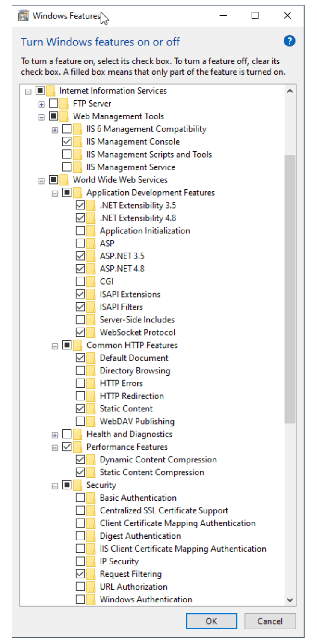Click the folder icon beside FTP Server

coord(64,104)
